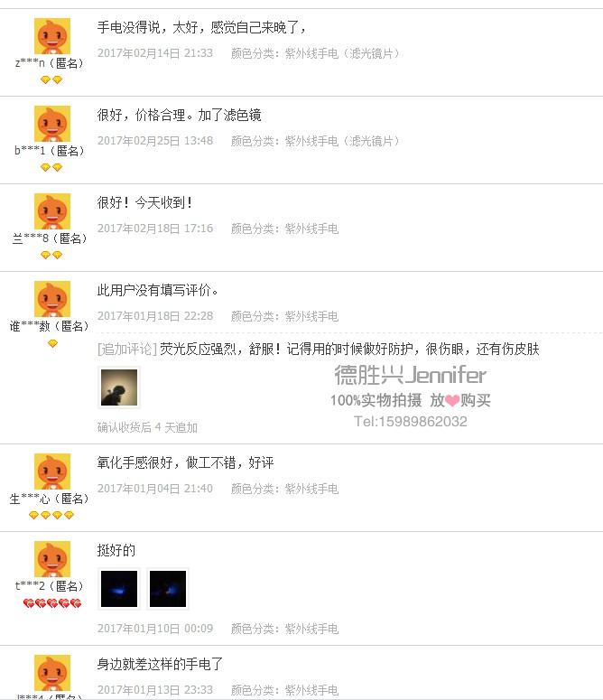Image resolution: width=603 pixels, height=700 pixels.
Task: Click the single diamond icon under 谁***数
Action: (x=52, y=343)
